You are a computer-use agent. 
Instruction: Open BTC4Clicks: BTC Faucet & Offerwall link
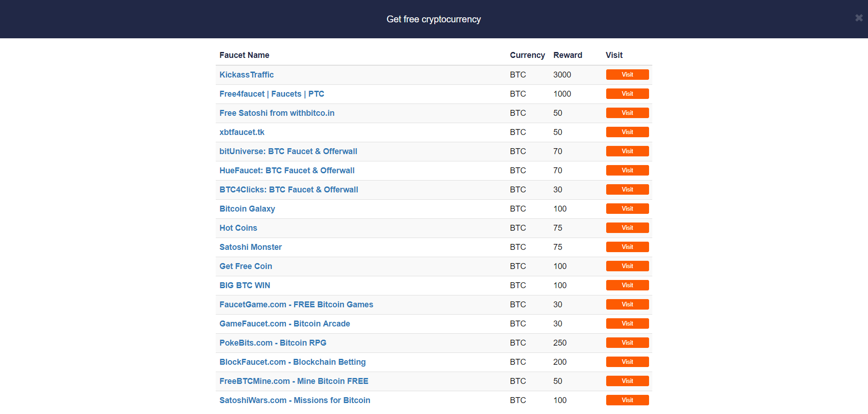[289, 190]
